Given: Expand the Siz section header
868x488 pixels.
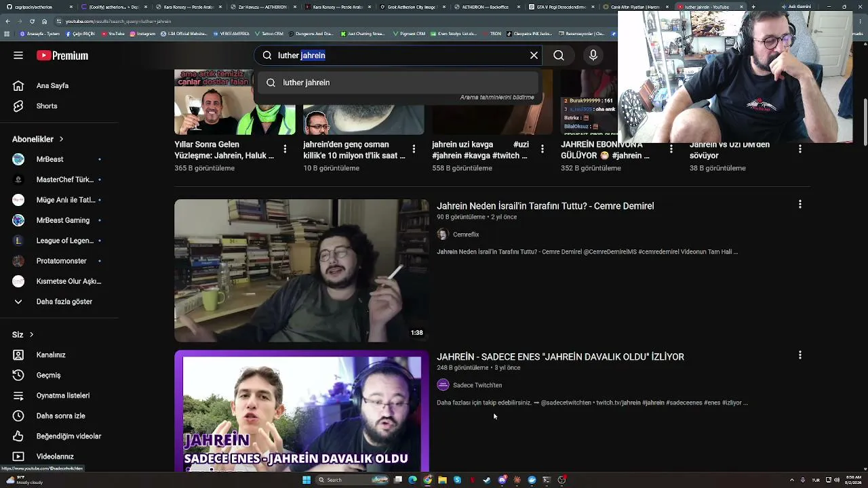Looking at the screenshot, I should click(x=23, y=335).
